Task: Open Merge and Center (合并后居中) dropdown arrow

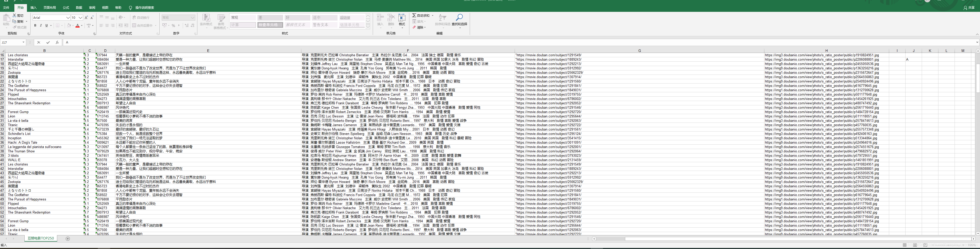Action: [156, 25]
